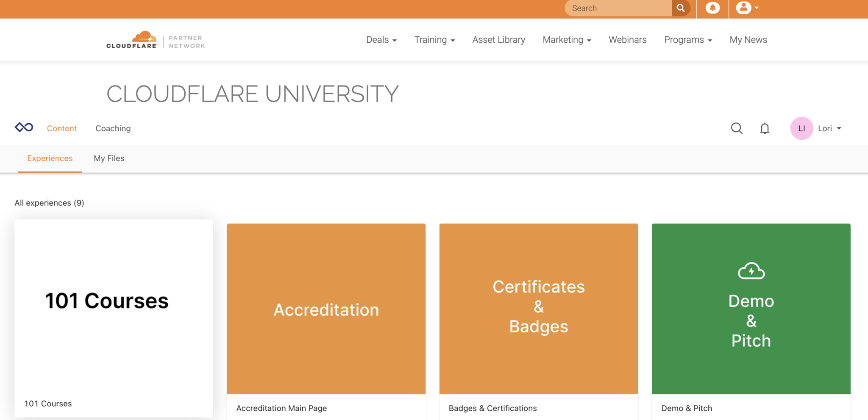
Task: Check alerts via the bell icon near Lori
Action: 765,128
